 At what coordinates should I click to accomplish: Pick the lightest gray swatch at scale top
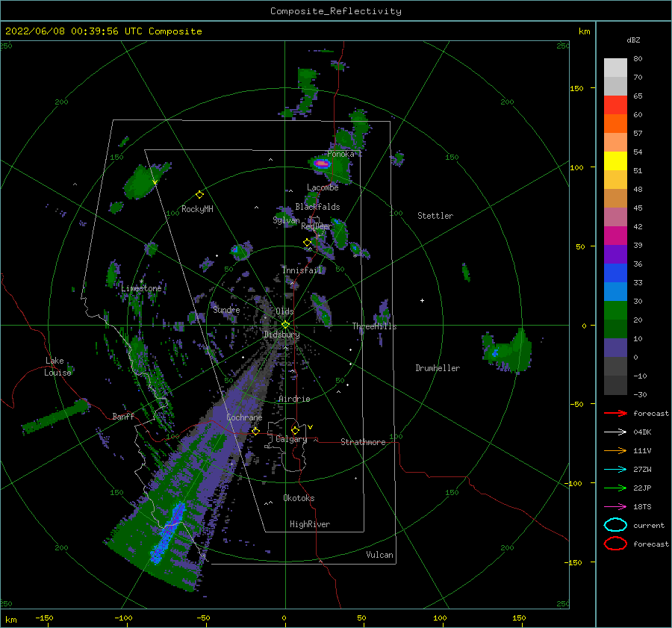tap(615, 68)
